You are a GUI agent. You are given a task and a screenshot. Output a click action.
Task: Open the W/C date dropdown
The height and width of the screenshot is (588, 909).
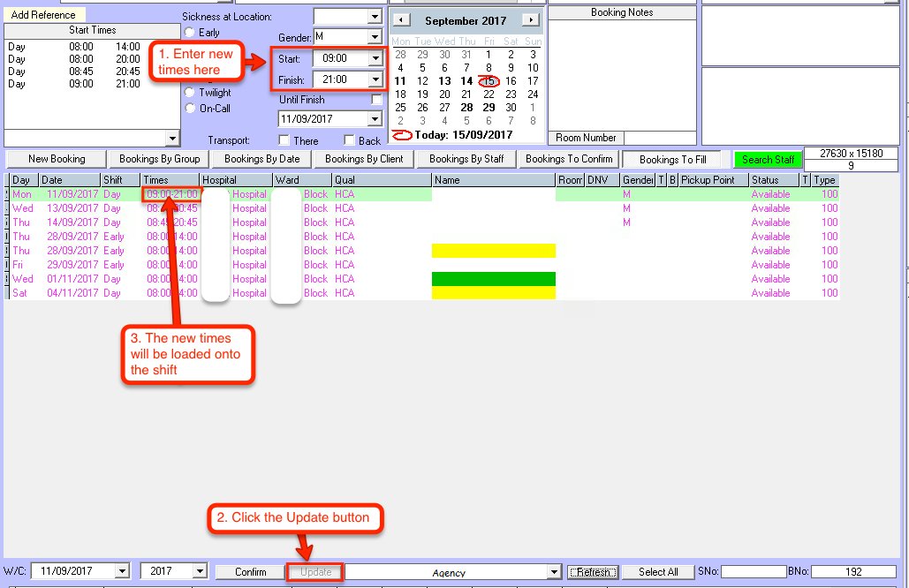point(121,572)
